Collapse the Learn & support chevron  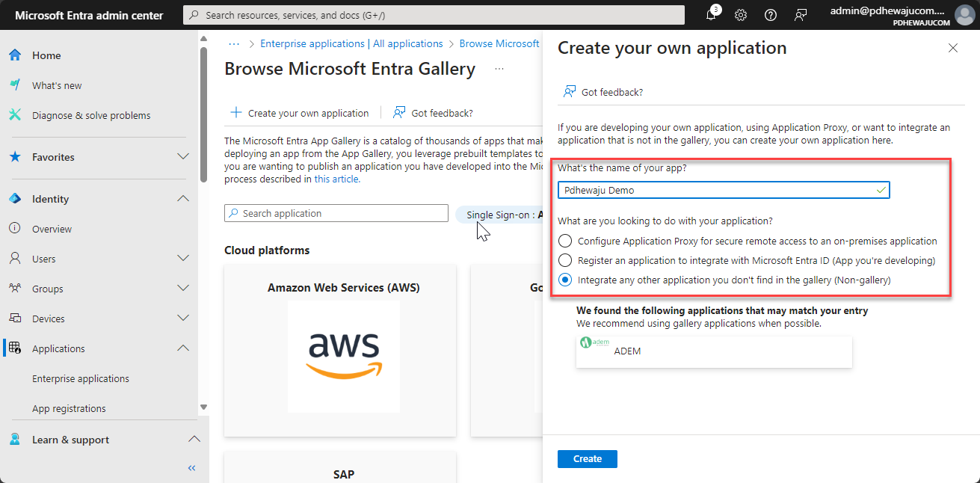pyautogui.click(x=194, y=440)
